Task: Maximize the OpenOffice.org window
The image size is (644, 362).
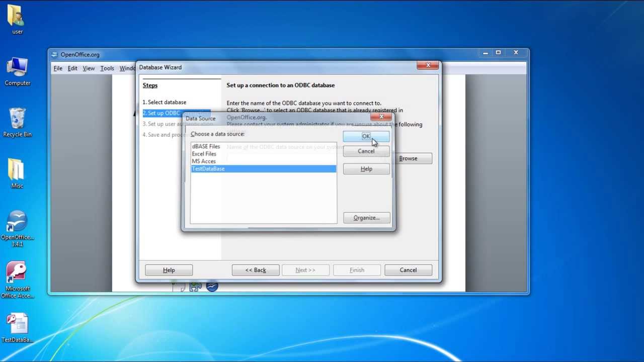Action: tap(499, 52)
